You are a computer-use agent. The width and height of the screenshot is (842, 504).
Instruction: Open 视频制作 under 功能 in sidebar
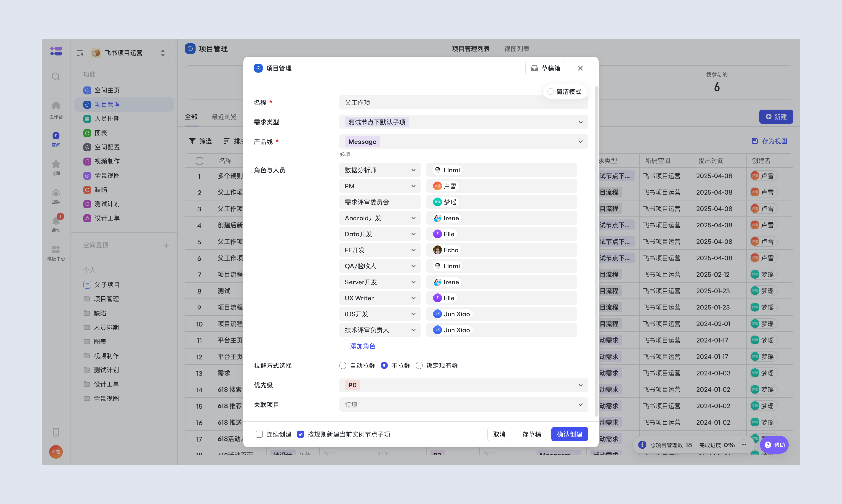[x=124, y=161]
